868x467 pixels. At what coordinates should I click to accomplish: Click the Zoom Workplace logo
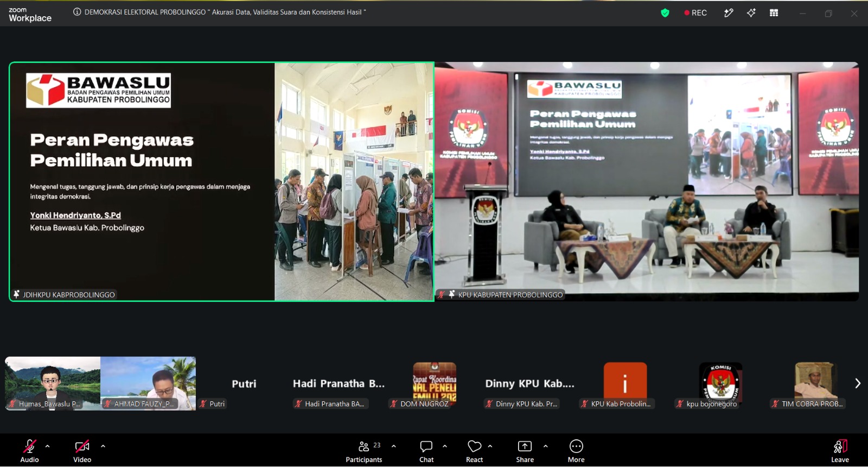pos(30,14)
